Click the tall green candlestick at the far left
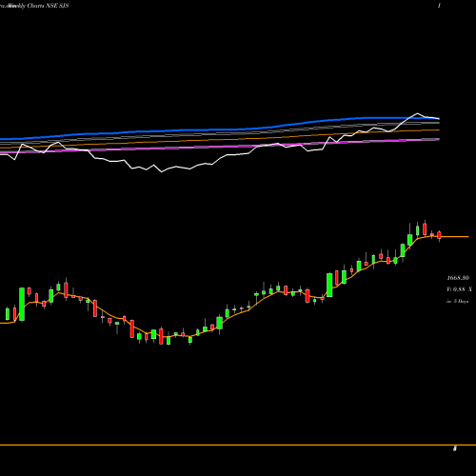 (22, 304)
